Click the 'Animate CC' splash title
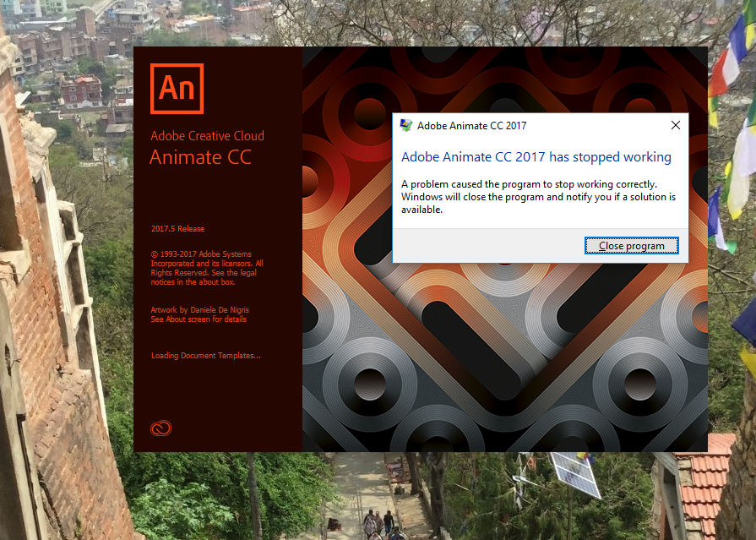756x540 pixels. pyautogui.click(x=200, y=157)
